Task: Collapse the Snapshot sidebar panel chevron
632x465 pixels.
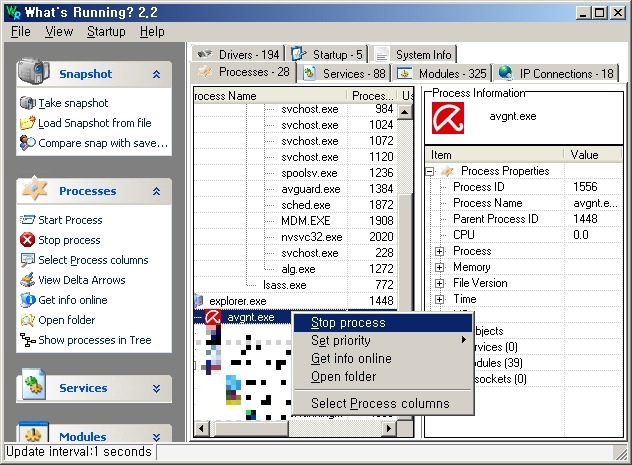Action: pyautogui.click(x=156, y=74)
